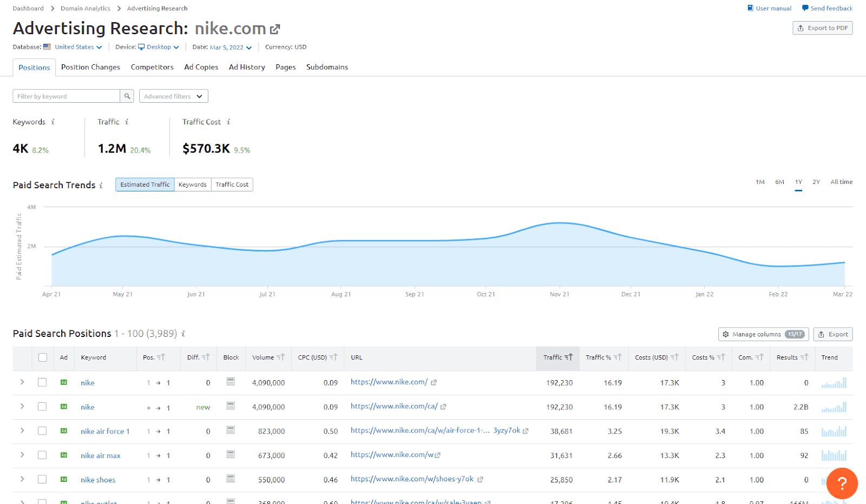Viewport: 866px width, 504px height.
Task: Check the nike air force 1 row checkbox
Action: [x=42, y=430]
